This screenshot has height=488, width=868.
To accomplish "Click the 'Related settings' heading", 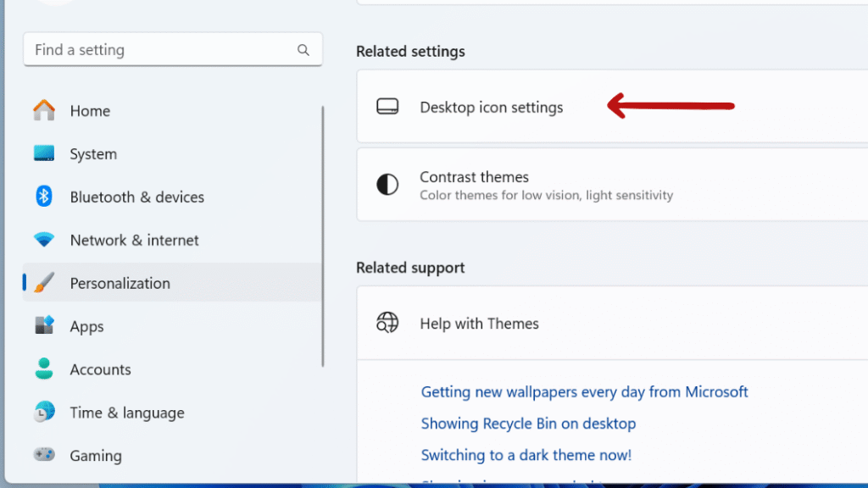I will pyautogui.click(x=410, y=51).
